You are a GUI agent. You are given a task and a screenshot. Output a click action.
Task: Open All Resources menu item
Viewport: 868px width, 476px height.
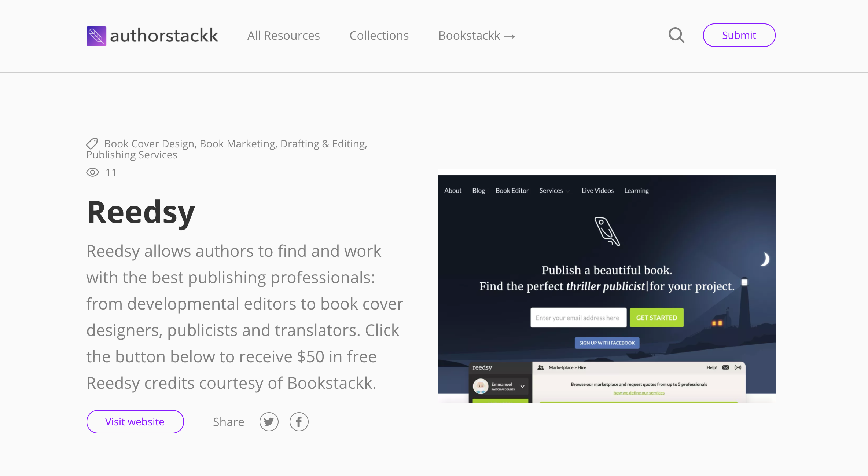[283, 36]
